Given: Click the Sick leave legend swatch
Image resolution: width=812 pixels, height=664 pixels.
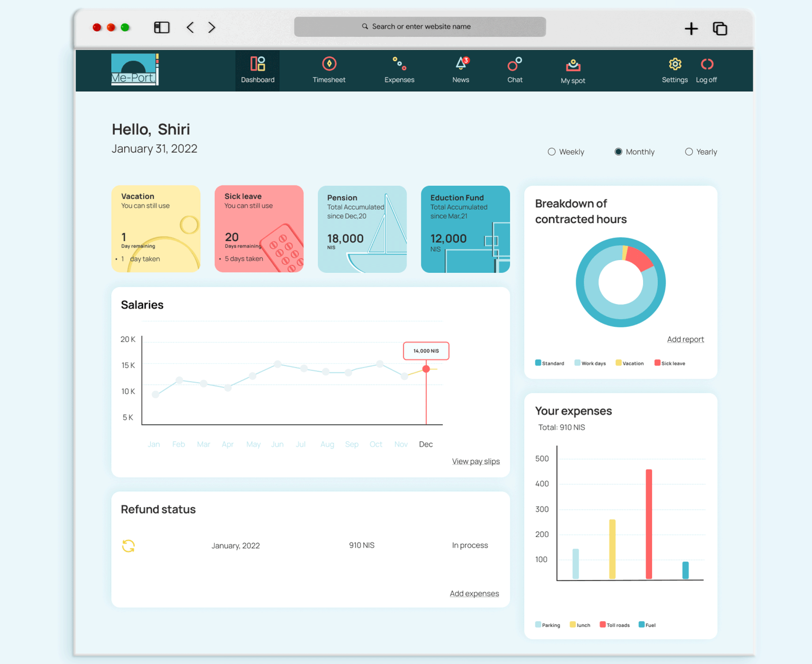Looking at the screenshot, I should 657,363.
